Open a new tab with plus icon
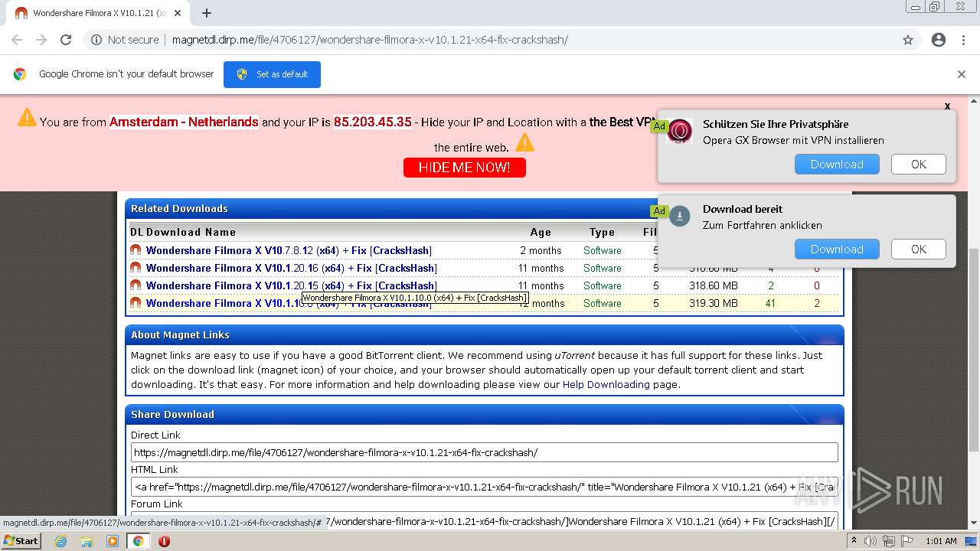Image resolution: width=980 pixels, height=551 pixels. coord(207,13)
